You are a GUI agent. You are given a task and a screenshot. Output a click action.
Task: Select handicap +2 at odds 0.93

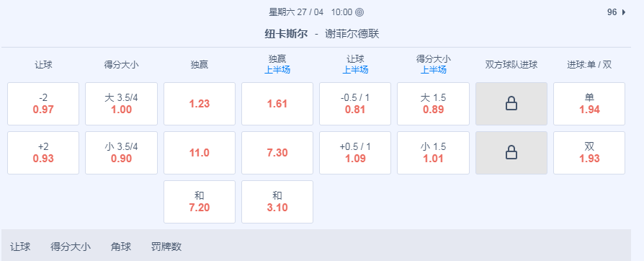click(x=43, y=153)
